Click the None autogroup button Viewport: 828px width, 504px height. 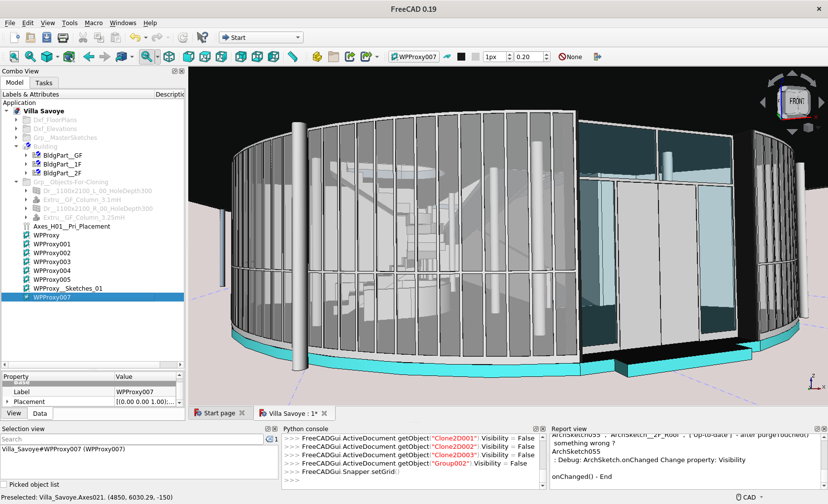570,57
